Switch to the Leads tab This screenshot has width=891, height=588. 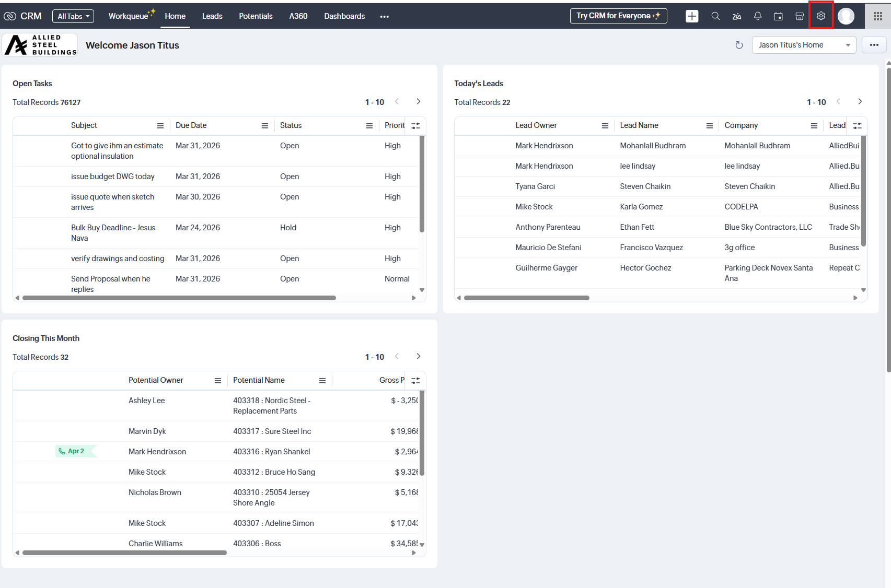(x=212, y=16)
